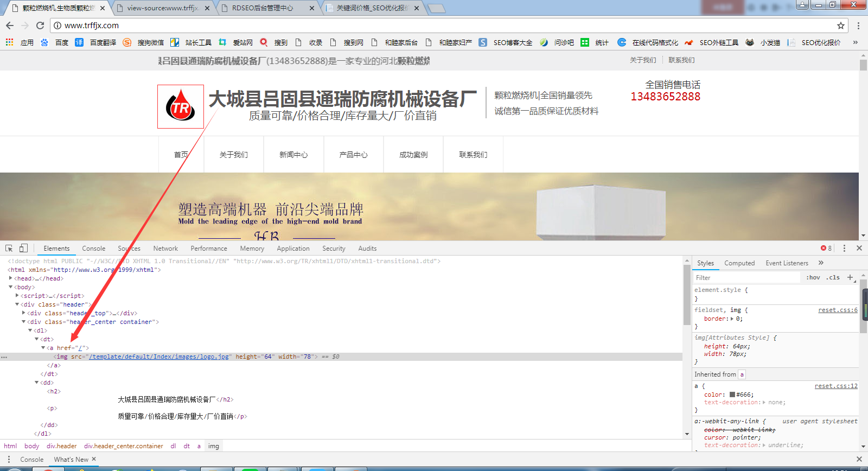Close the DevTools panel

[859, 248]
